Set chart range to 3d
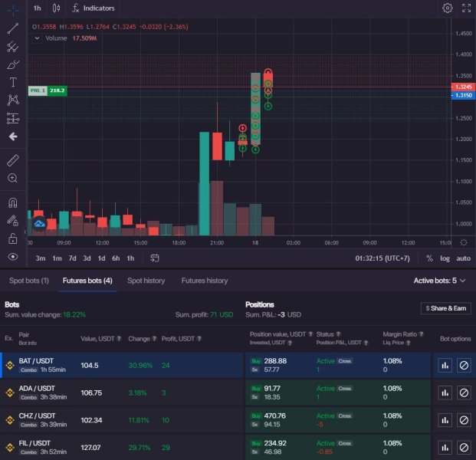 87,258
